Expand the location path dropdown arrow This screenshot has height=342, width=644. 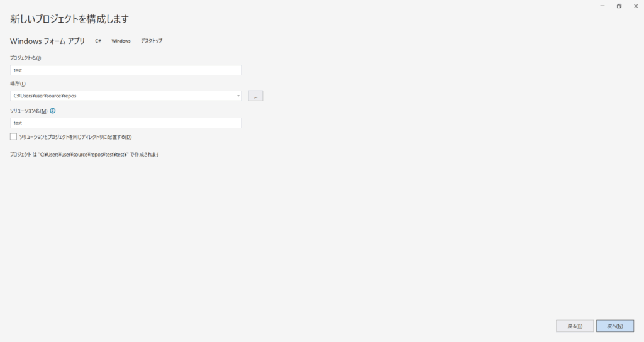(238, 96)
